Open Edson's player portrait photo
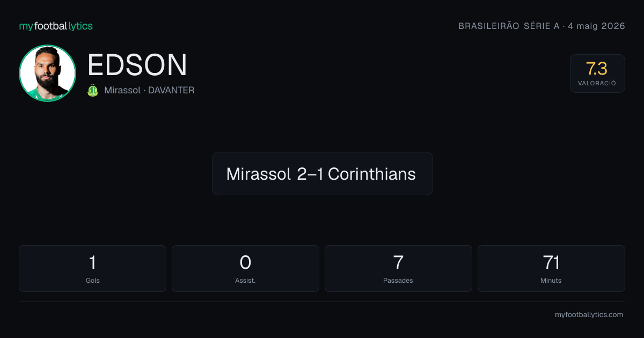The width and height of the screenshot is (644, 338). (x=47, y=73)
